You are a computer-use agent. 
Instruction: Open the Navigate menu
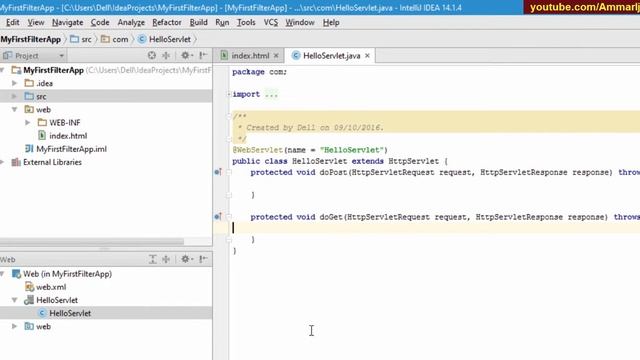67,22
